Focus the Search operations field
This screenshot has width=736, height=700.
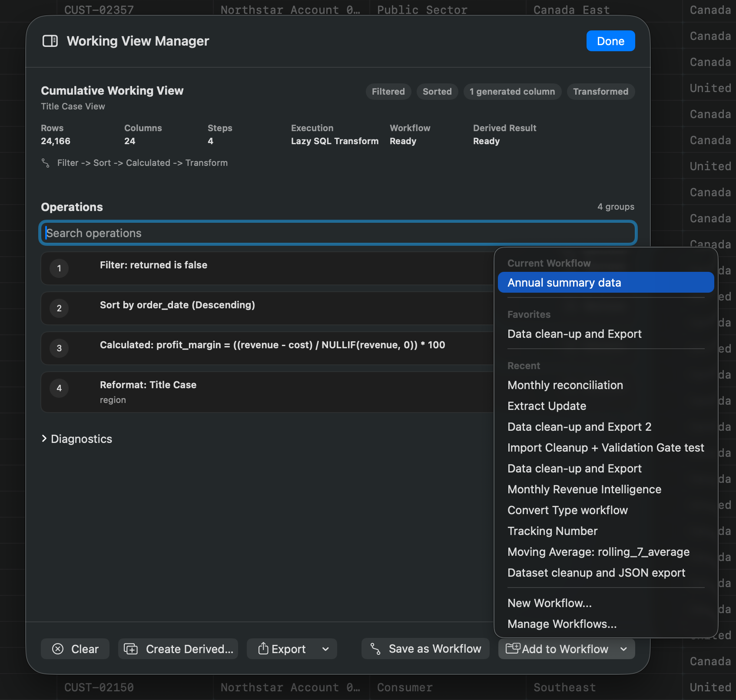(x=338, y=233)
